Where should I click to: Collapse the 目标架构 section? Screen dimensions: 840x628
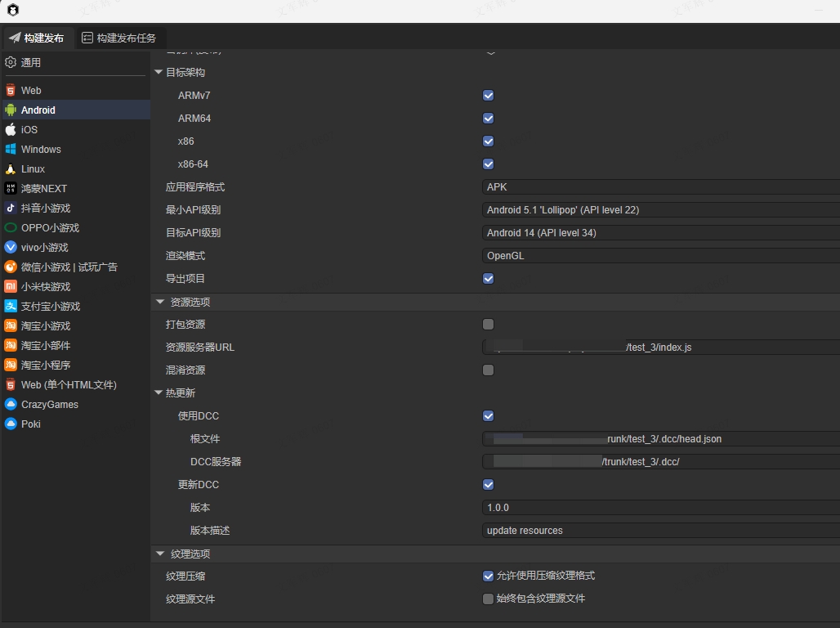coord(159,72)
